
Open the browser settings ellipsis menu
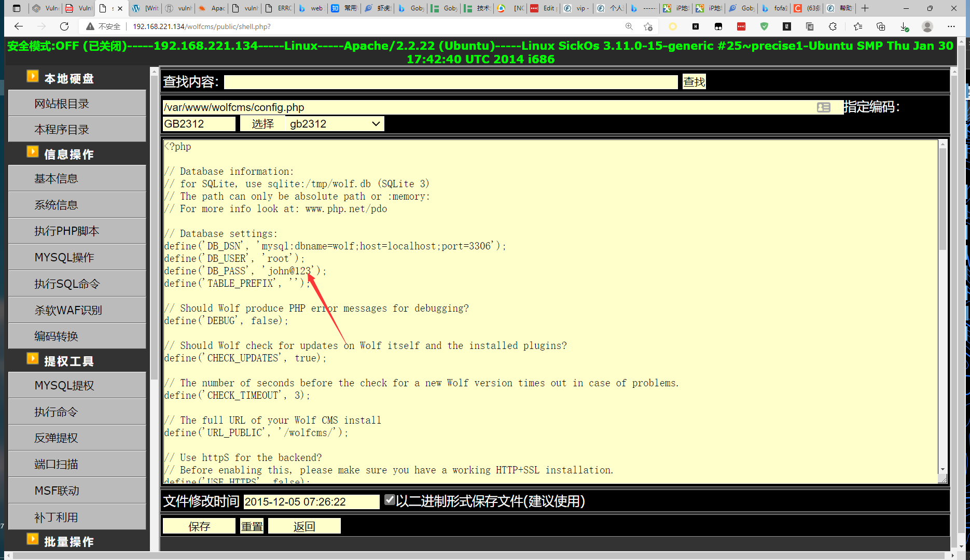click(x=951, y=26)
